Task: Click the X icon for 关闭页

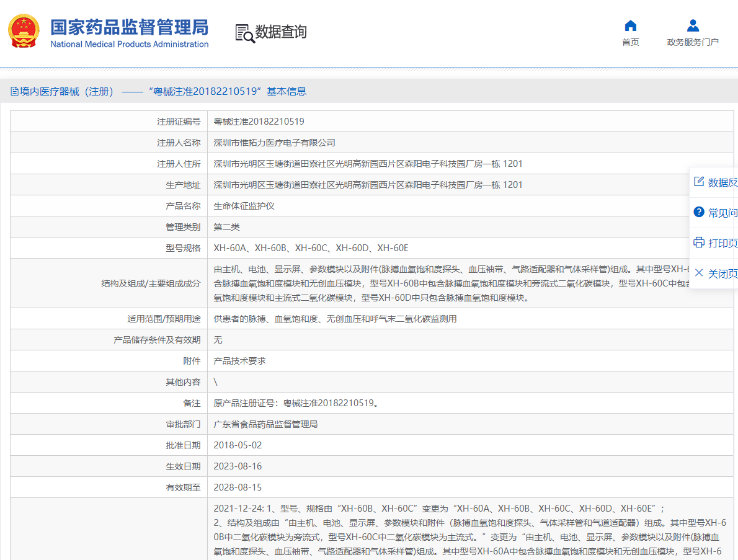Action: 699,273
